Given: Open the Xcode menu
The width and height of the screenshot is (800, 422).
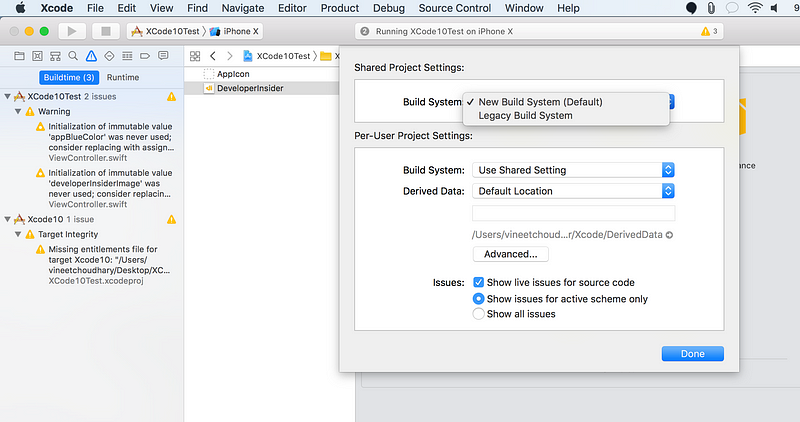Looking at the screenshot, I should click(57, 8).
